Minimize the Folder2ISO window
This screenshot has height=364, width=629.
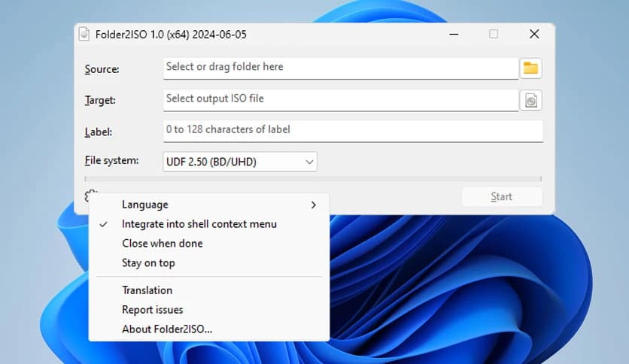454,35
